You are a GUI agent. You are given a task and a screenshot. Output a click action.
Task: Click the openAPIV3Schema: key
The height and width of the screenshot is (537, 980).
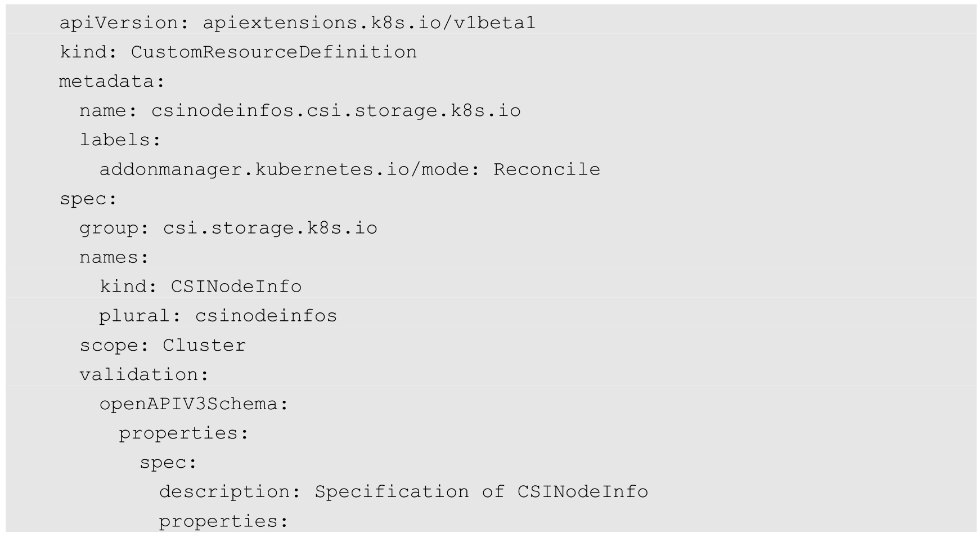point(194,404)
